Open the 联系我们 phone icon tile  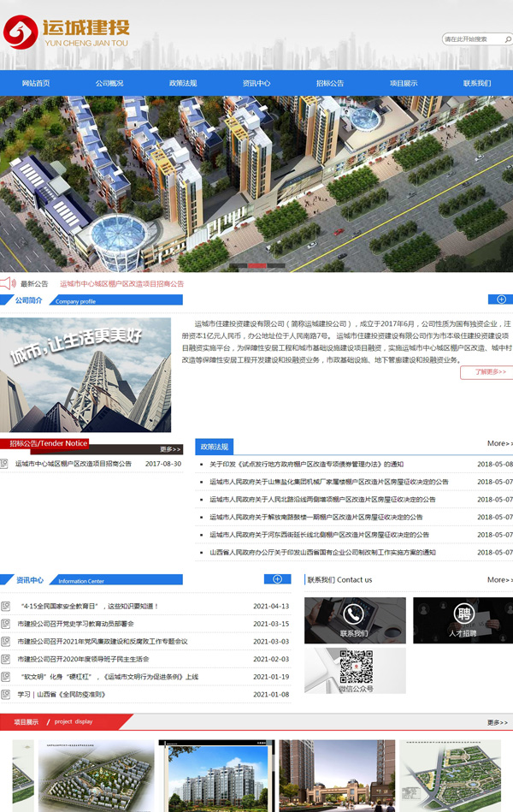pyautogui.click(x=355, y=620)
